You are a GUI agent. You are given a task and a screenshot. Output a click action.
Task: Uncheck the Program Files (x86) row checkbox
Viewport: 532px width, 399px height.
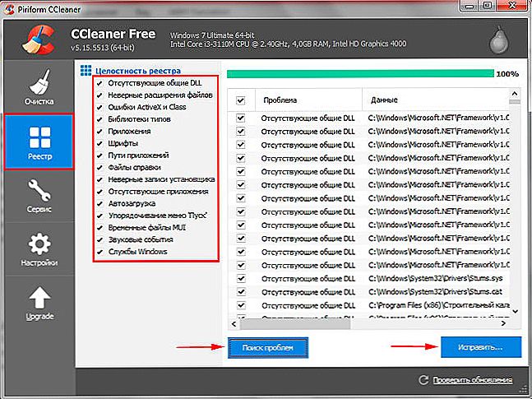point(241,305)
